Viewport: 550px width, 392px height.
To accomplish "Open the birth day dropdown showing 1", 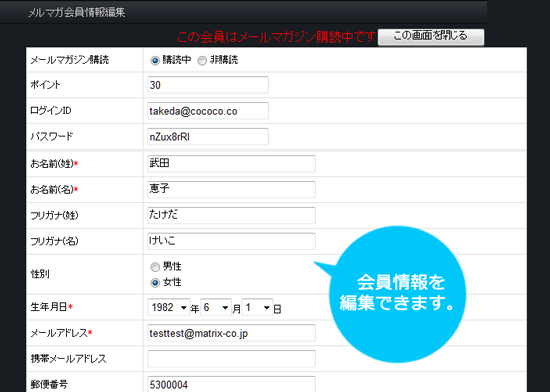I will pos(257,307).
